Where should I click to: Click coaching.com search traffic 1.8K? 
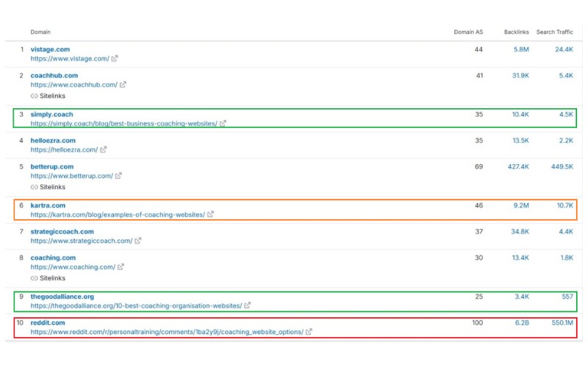click(567, 258)
